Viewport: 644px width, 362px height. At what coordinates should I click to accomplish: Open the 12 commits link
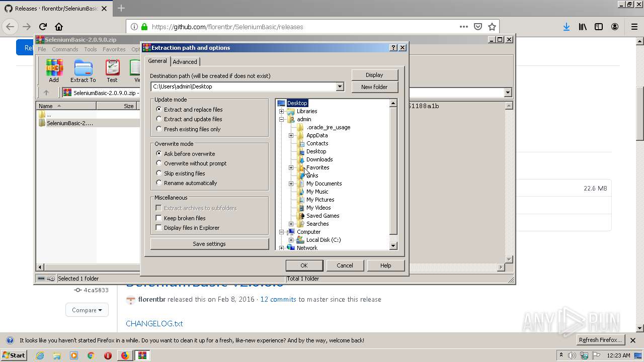278,299
